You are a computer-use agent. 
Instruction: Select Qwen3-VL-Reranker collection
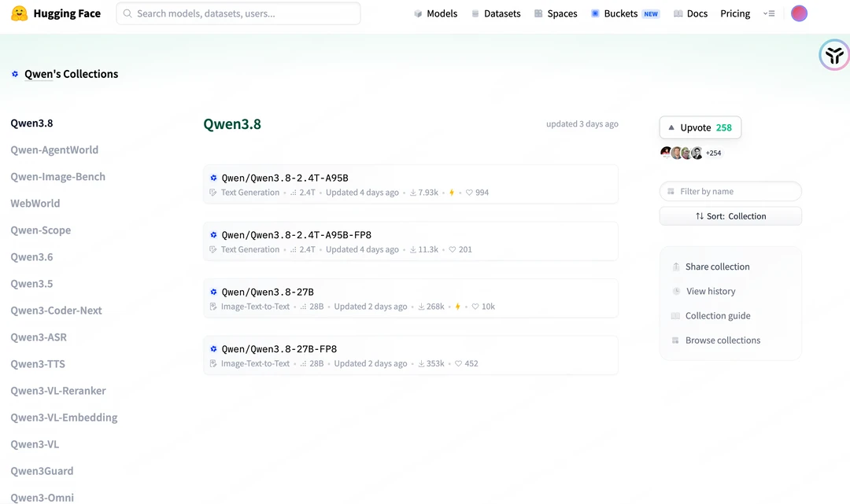pos(58,391)
